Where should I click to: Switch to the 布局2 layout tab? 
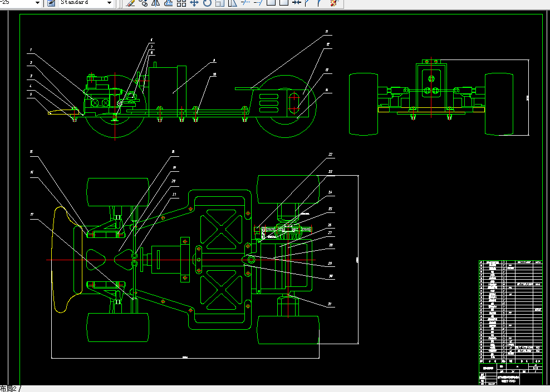point(8,389)
